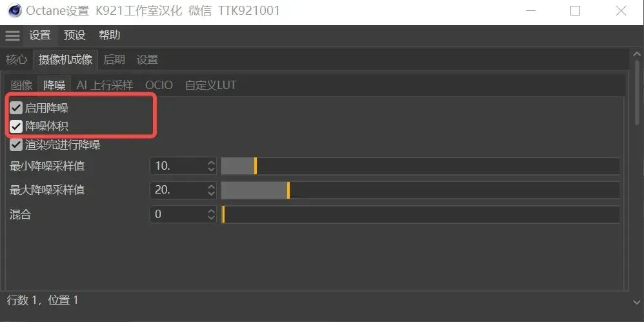Maximize the Octane settings window

(x=575, y=11)
